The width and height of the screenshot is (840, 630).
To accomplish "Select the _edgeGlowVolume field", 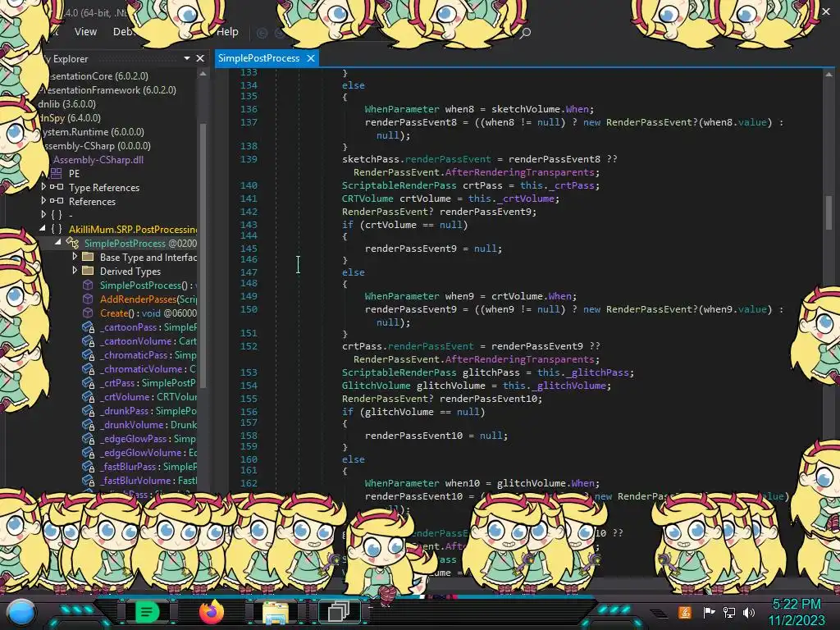I will coord(148,452).
